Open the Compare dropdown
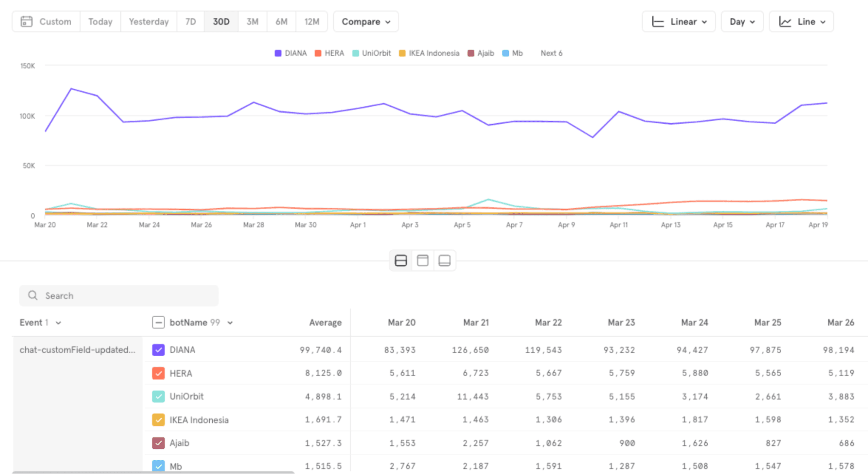 point(366,22)
